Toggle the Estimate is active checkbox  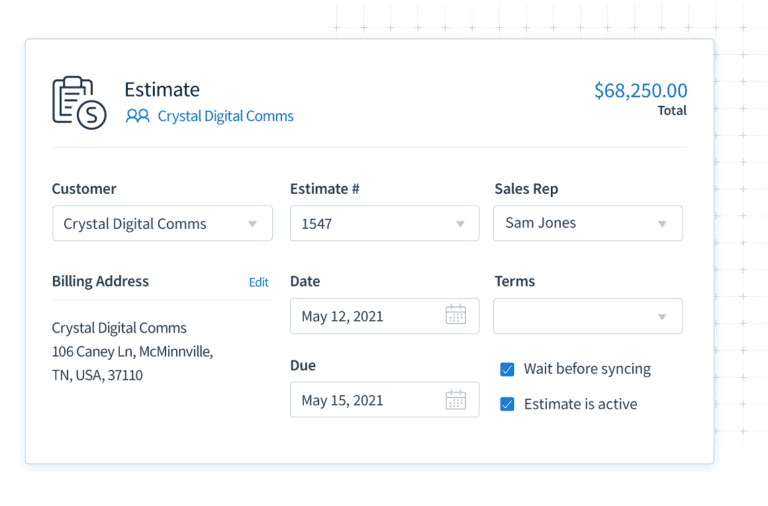coord(507,405)
